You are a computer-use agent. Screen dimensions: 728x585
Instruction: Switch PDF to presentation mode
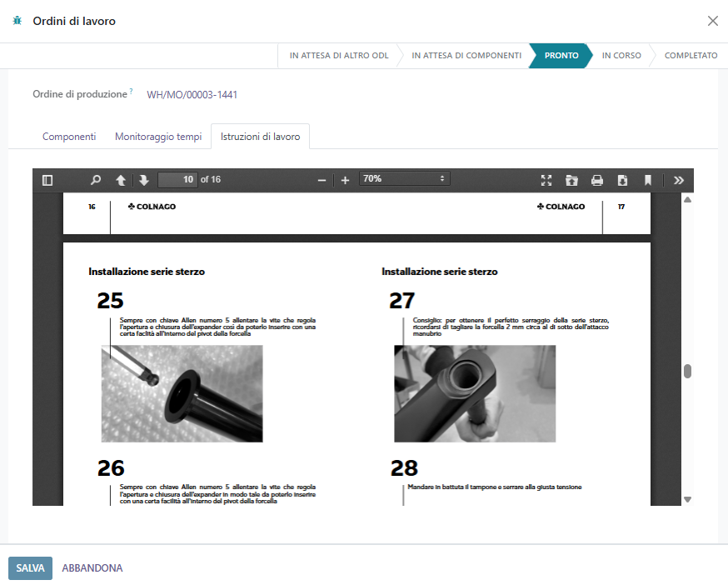click(x=546, y=180)
